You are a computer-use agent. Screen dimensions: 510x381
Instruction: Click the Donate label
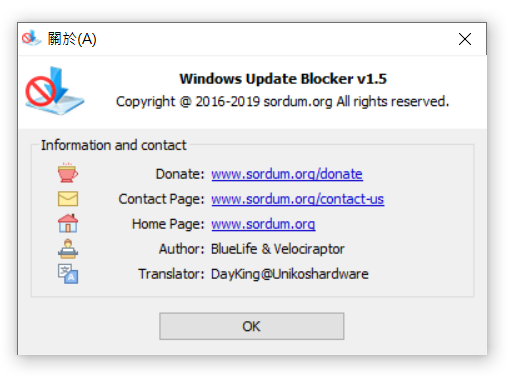[180, 174]
